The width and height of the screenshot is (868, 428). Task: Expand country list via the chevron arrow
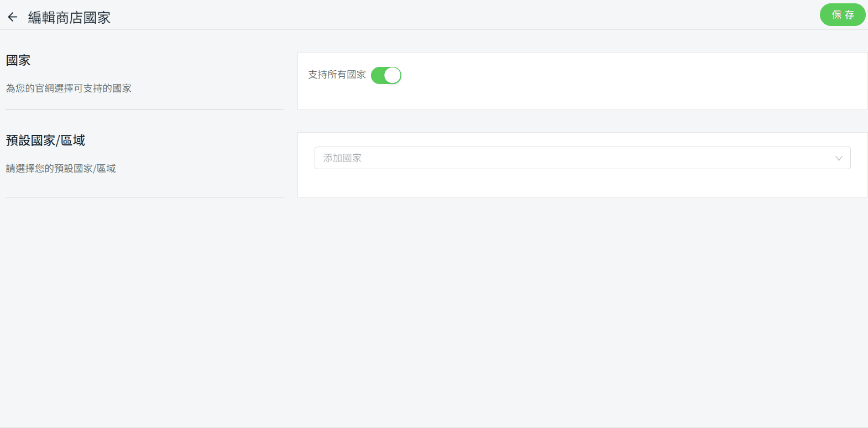point(839,158)
